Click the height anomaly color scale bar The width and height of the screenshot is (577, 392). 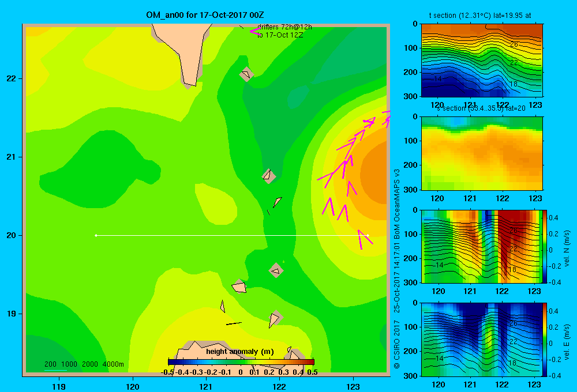tap(241, 362)
